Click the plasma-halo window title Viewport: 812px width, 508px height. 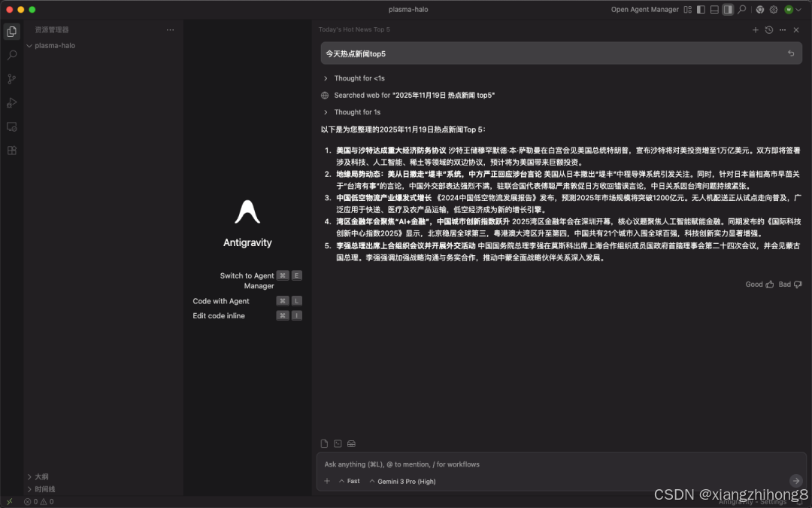pyautogui.click(x=408, y=9)
